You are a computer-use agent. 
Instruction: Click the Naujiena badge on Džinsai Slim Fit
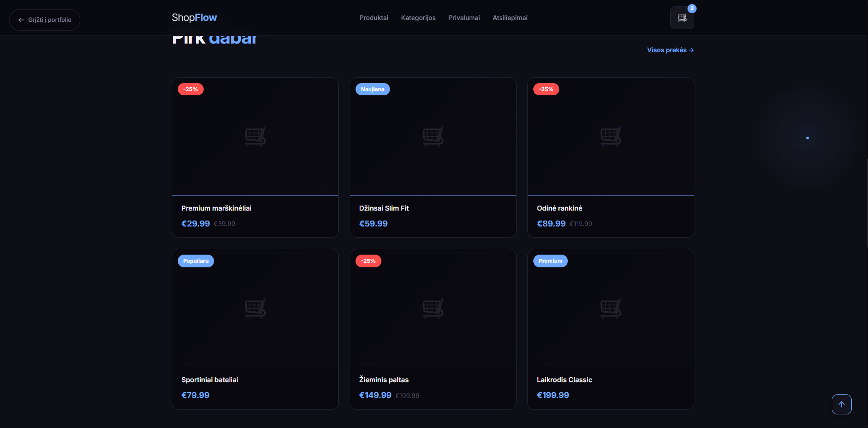(372, 89)
